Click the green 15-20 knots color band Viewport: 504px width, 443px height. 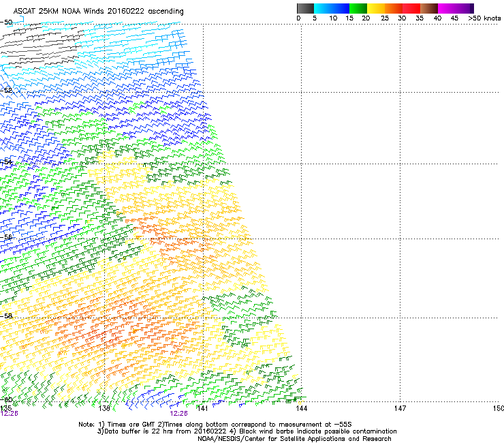click(358, 8)
